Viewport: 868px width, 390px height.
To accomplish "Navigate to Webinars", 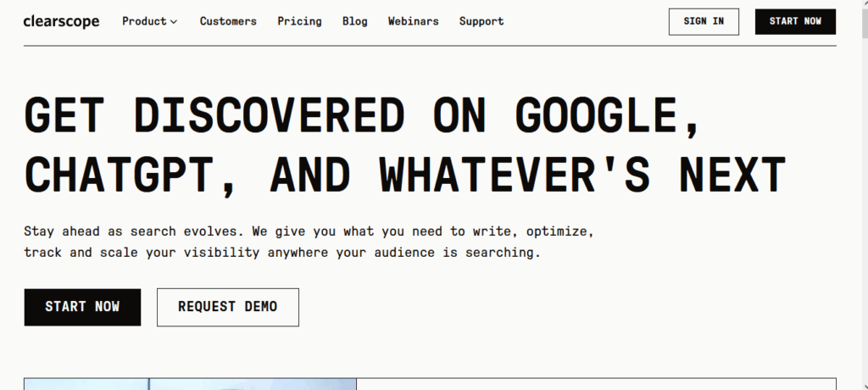I will [414, 21].
